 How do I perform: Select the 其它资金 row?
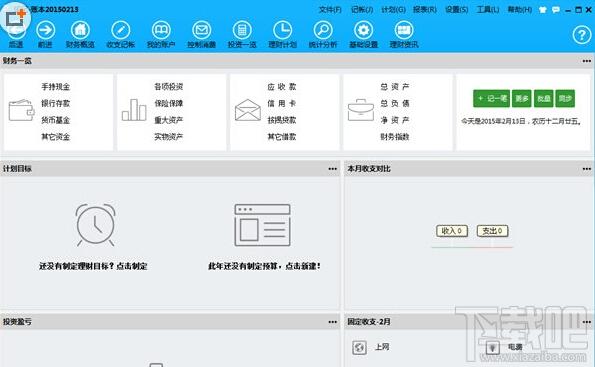(x=55, y=137)
